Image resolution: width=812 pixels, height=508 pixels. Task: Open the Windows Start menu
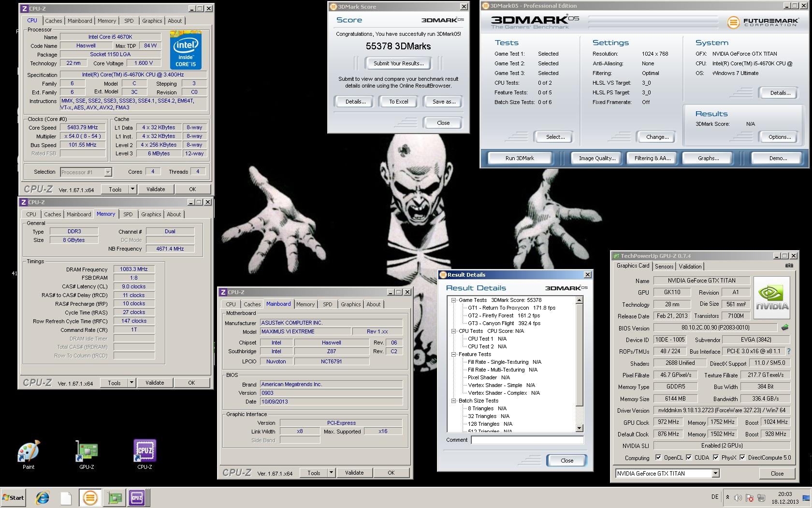[x=14, y=497]
